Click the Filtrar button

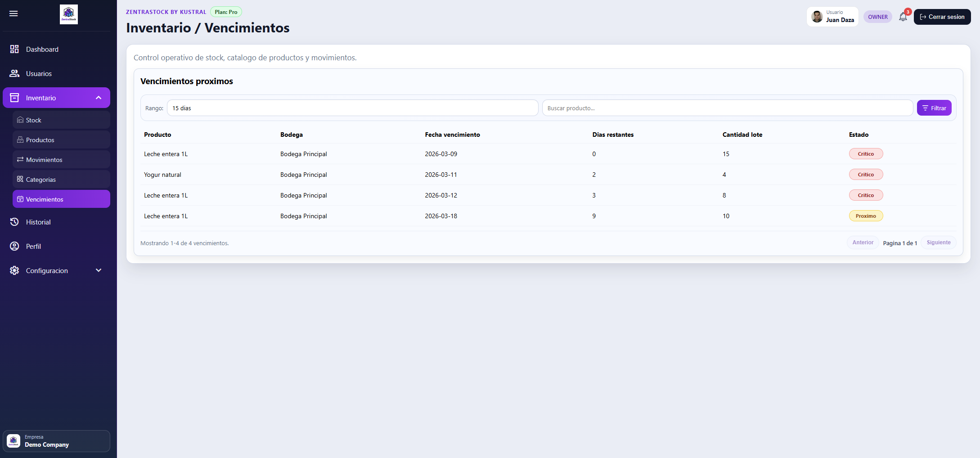pyautogui.click(x=934, y=108)
